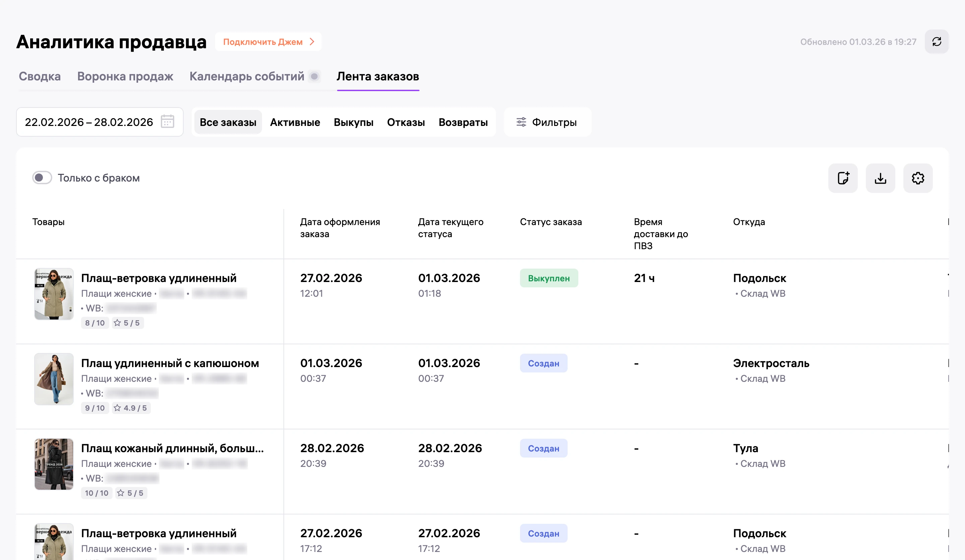Click the Календарь событий indicator dot
965x560 pixels.
click(314, 77)
